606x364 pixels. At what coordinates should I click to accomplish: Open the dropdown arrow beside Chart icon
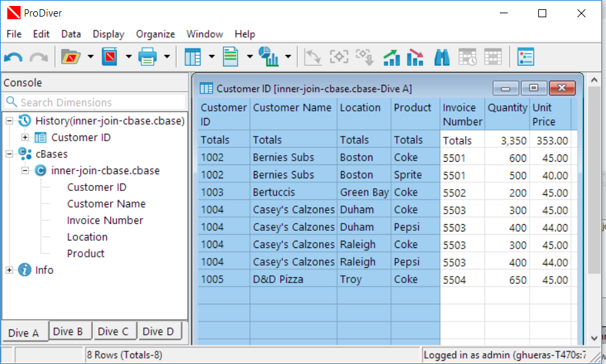(x=288, y=57)
